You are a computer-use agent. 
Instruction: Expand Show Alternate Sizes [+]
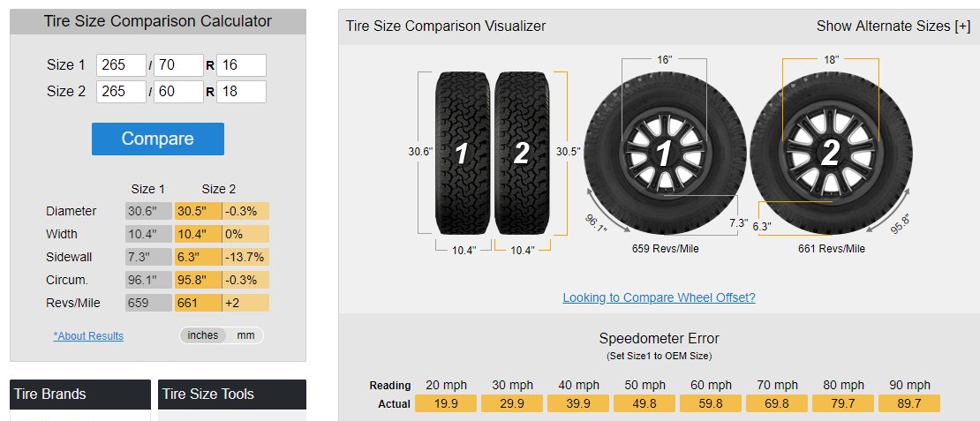pyautogui.click(x=893, y=26)
